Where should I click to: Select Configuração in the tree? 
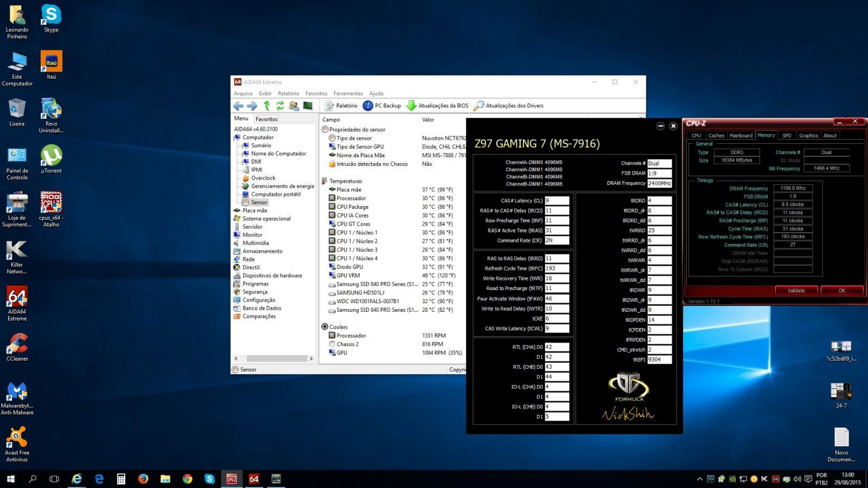point(259,300)
